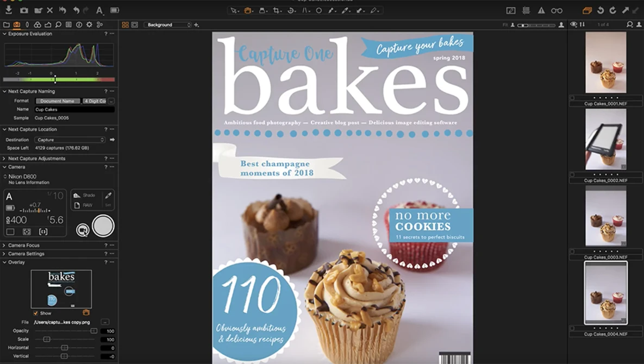This screenshot has width=644, height=364.
Task: Rotate image left with counterclockwise icon
Action: [601, 11]
